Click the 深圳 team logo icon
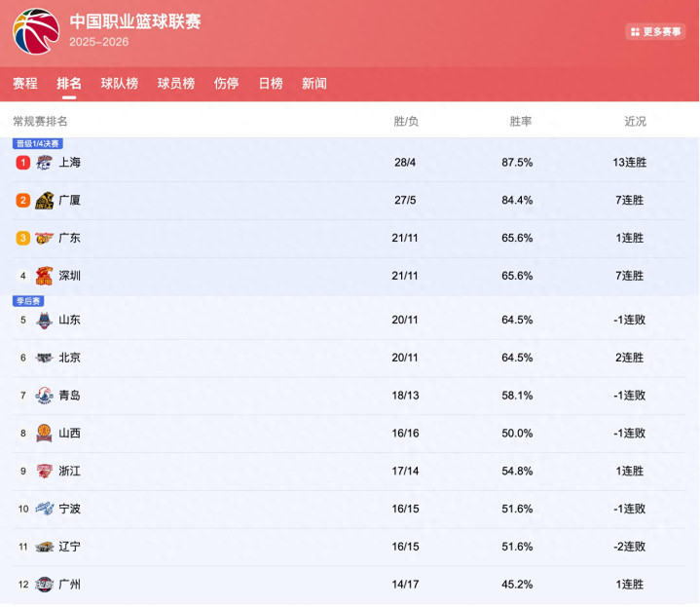This screenshot has height=607, width=700. (44, 276)
